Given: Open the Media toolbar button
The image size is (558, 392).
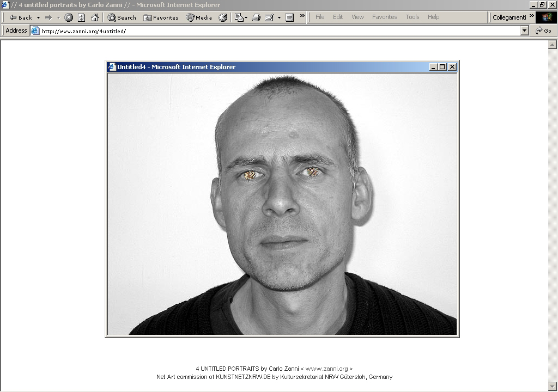Looking at the screenshot, I should pos(199,17).
